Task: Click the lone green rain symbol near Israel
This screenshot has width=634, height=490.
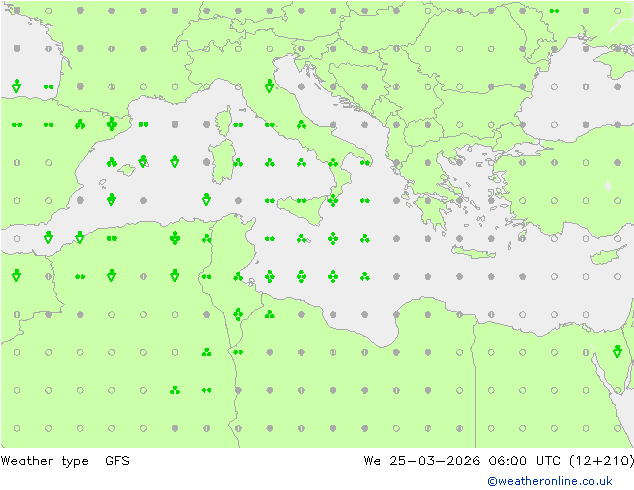Action: tap(617, 351)
